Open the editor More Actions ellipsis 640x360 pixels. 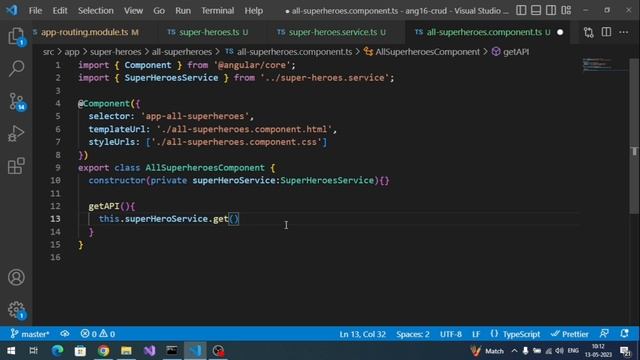(x=624, y=32)
